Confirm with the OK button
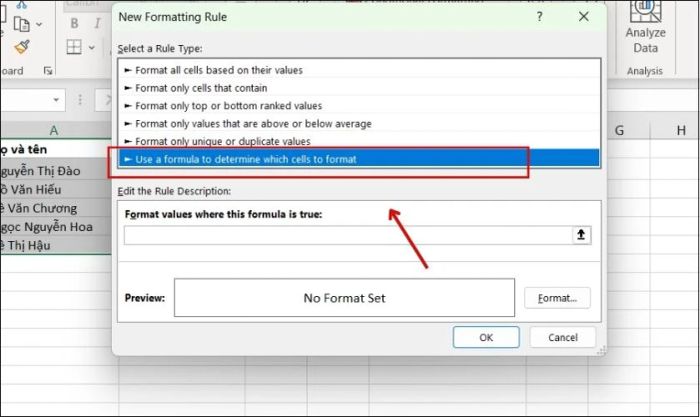Screen dimensions: 700x417 [486, 337]
